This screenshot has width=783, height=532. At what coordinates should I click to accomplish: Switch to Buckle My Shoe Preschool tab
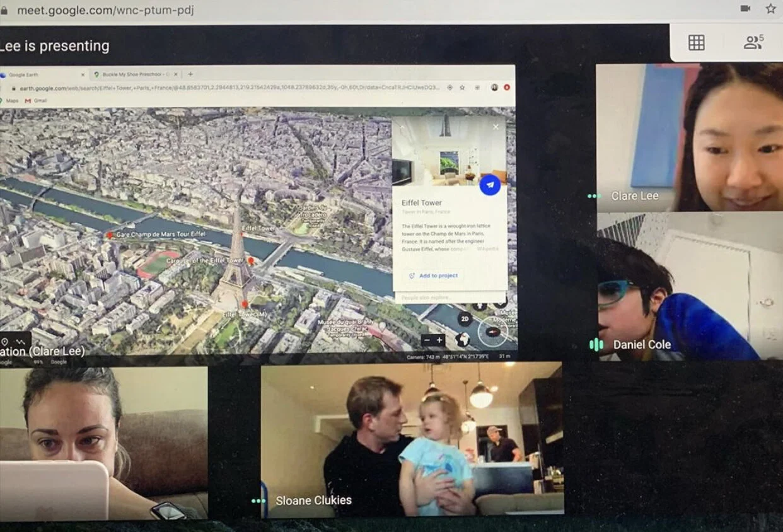click(135, 74)
